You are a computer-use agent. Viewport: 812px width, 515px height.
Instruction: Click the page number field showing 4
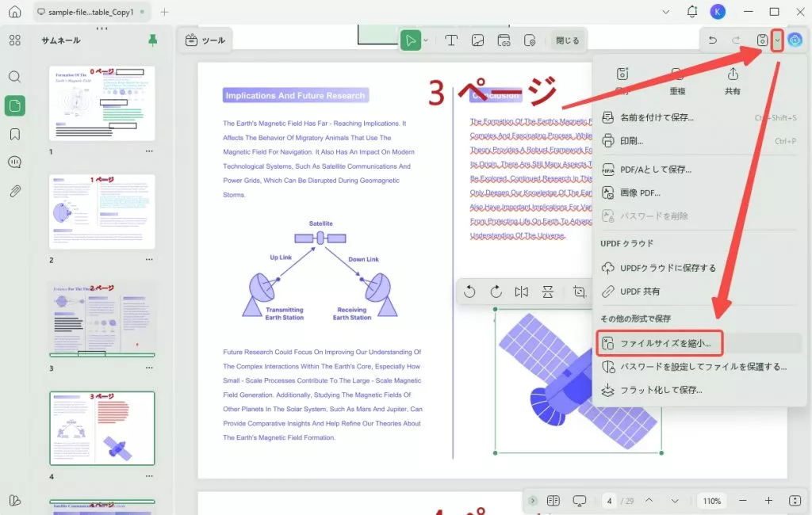(610, 501)
